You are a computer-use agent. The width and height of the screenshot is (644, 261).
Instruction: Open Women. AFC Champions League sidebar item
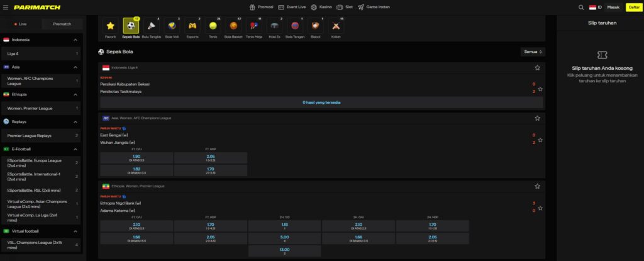pyautogui.click(x=42, y=81)
